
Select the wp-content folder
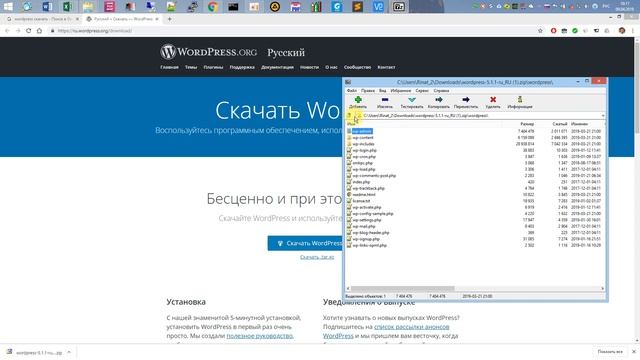[363, 138]
